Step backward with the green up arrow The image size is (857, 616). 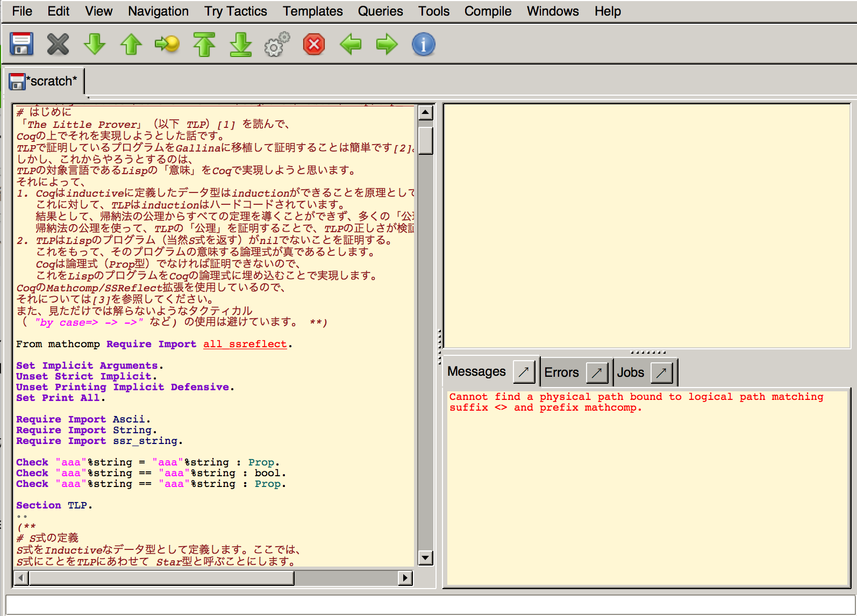(x=131, y=44)
